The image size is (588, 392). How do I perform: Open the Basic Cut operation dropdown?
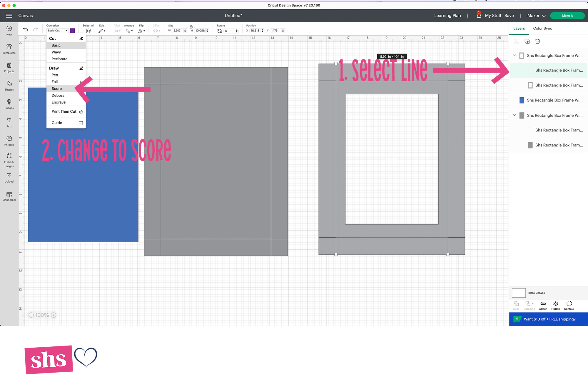57,30
